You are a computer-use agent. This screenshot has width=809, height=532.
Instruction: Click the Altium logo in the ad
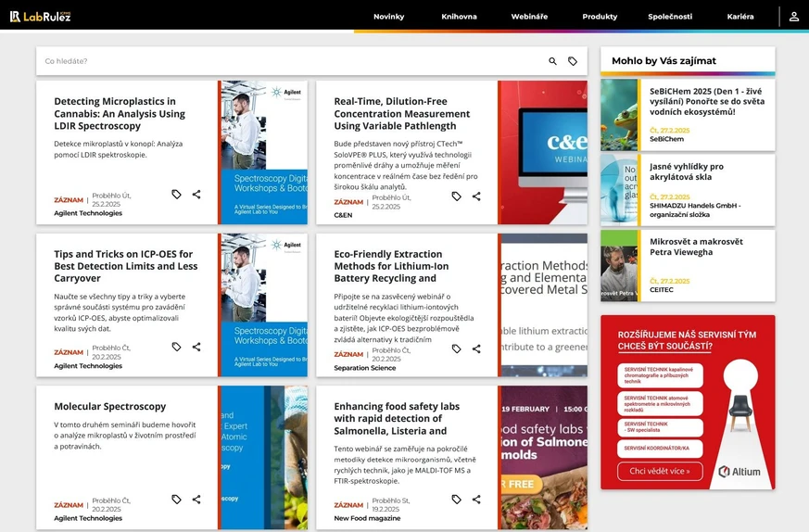coord(739,472)
